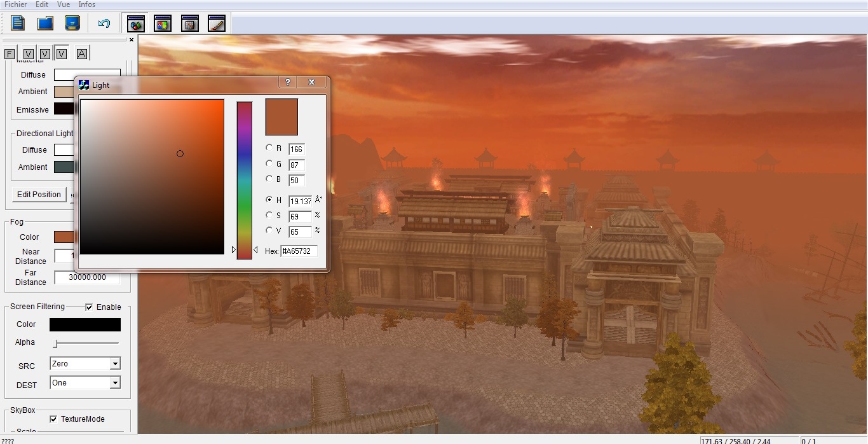Click the new document toolbar icon

click(18, 24)
